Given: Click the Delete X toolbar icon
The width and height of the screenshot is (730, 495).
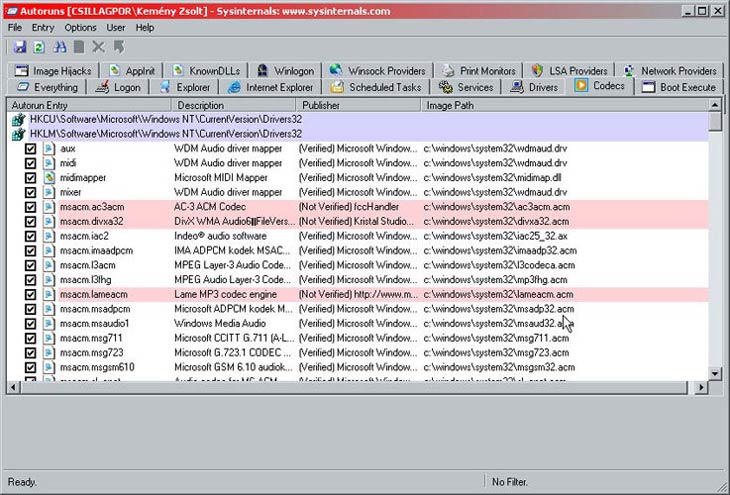Looking at the screenshot, I should tap(98, 46).
